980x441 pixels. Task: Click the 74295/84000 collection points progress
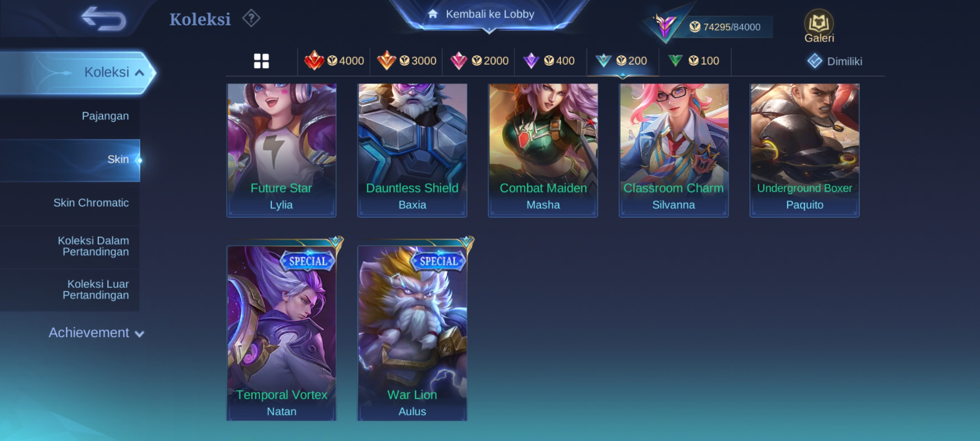tap(724, 27)
